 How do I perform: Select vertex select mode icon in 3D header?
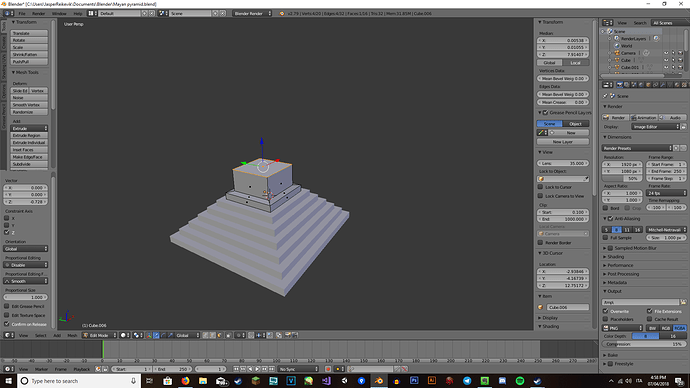(x=205, y=335)
